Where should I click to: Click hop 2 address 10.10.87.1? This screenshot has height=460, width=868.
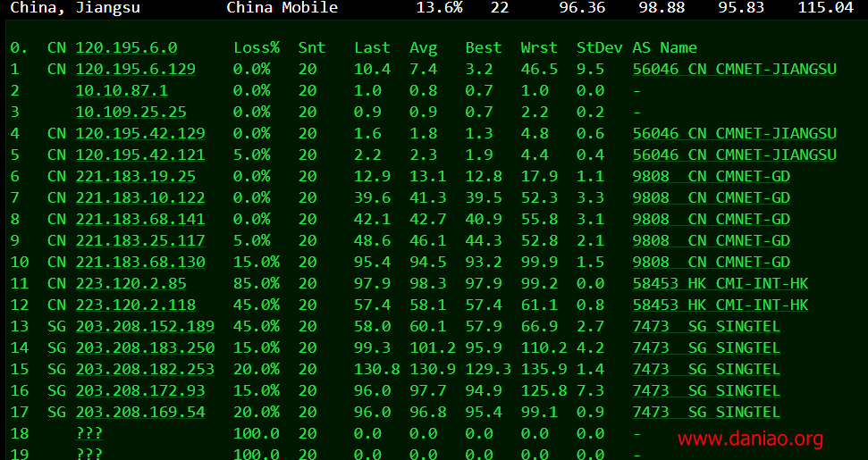[x=122, y=91]
